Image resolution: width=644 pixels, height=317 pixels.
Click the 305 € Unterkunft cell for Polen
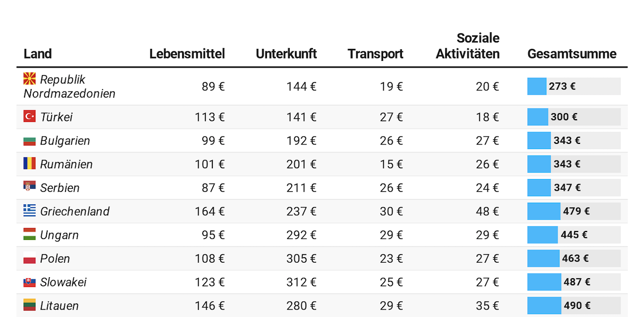pyautogui.click(x=301, y=259)
